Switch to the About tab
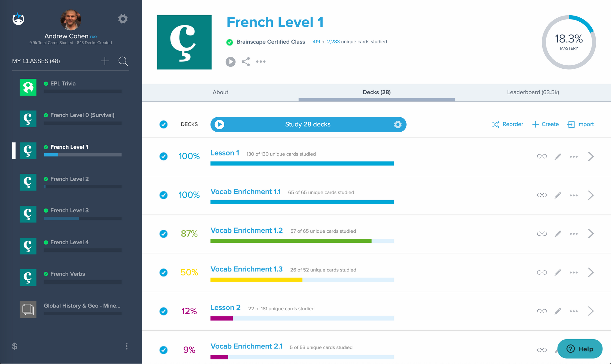 coord(220,92)
